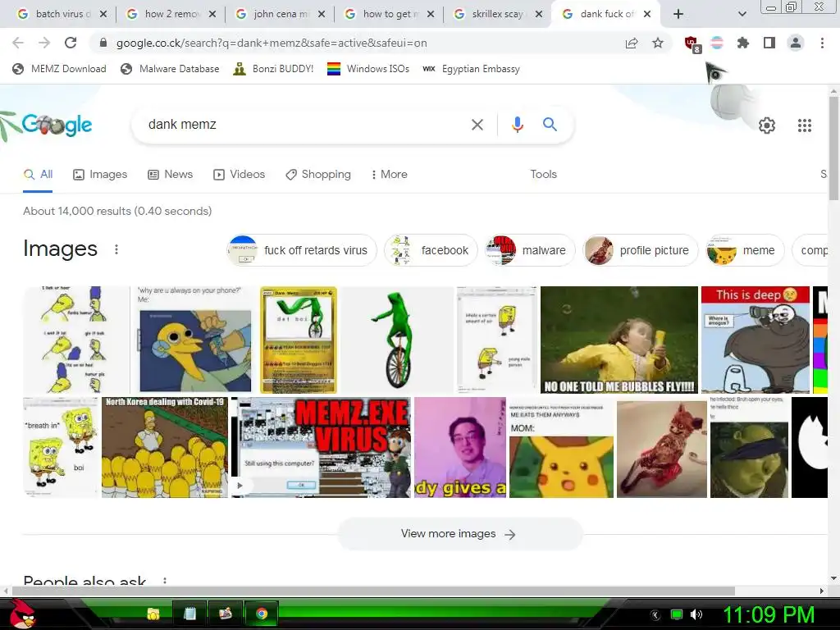Screen dimensions: 840x630
Task: Click View more images button
Action: pos(459,534)
